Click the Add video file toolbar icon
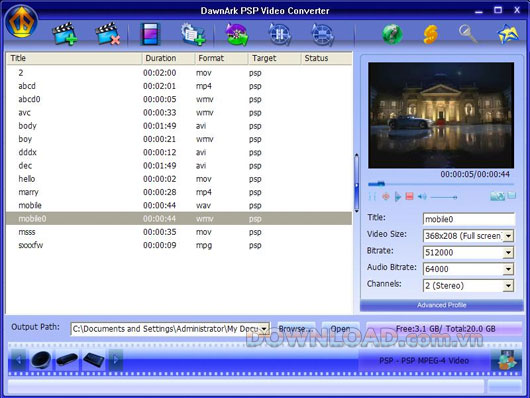Screen dimensions: 530x398 [64, 34]
